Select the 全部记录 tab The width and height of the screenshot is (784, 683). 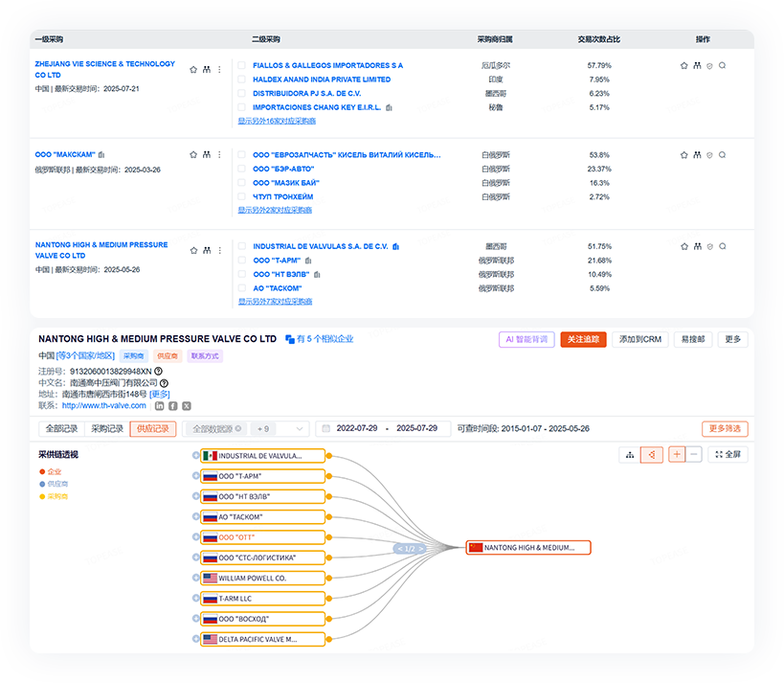click(x=61, y=429)
